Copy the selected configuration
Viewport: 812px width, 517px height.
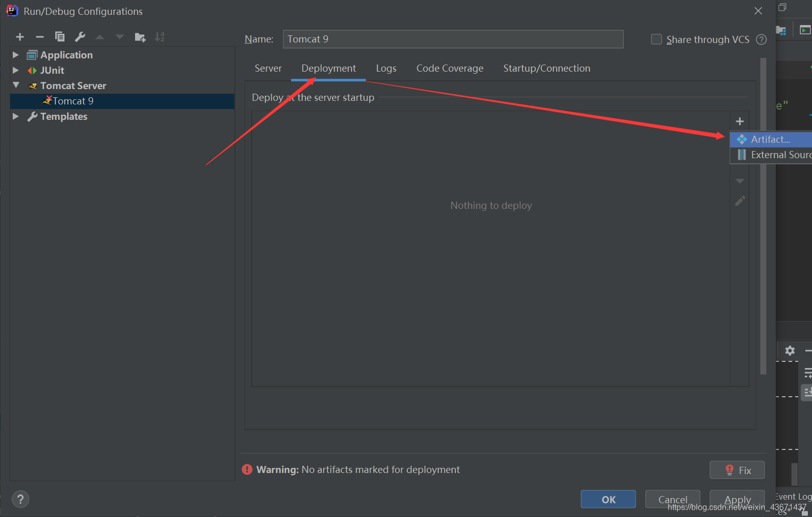pos(60,37)
